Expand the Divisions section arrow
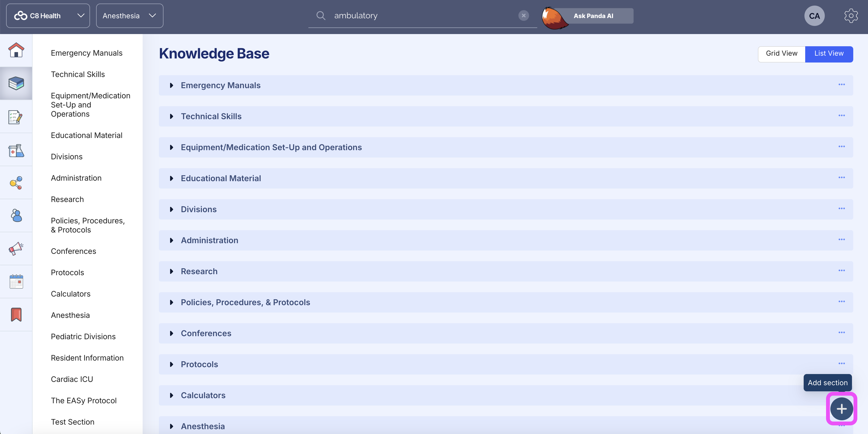The image size is (868, 434). [172, 209]
